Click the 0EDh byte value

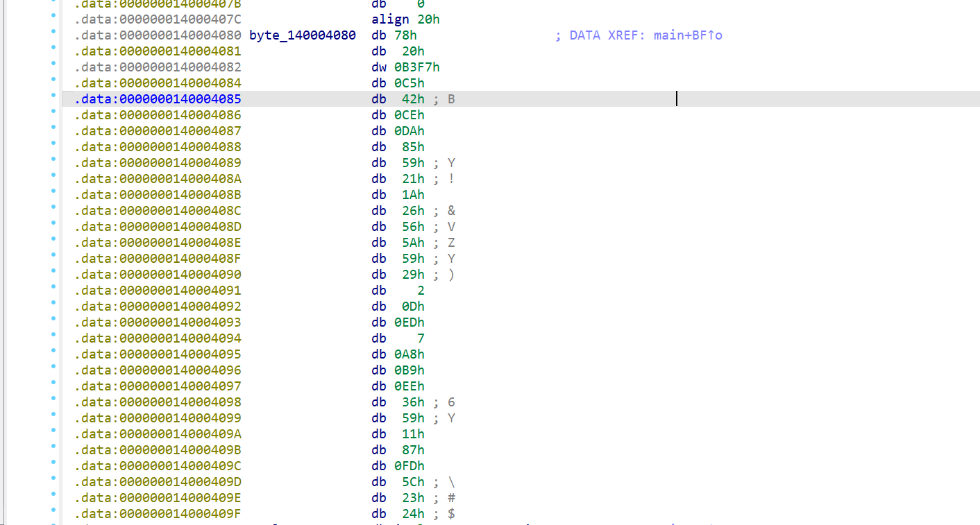[x=409, y=322]
